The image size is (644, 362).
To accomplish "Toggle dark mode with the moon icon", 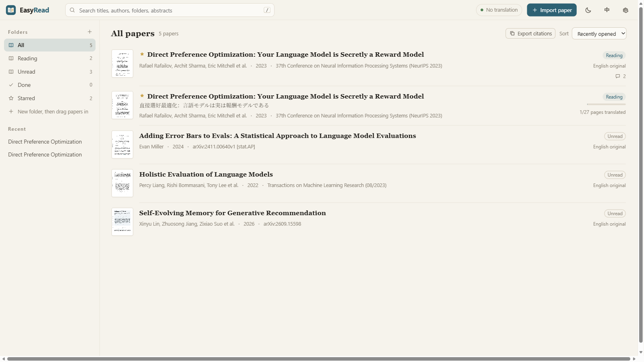I will [588, 10].
